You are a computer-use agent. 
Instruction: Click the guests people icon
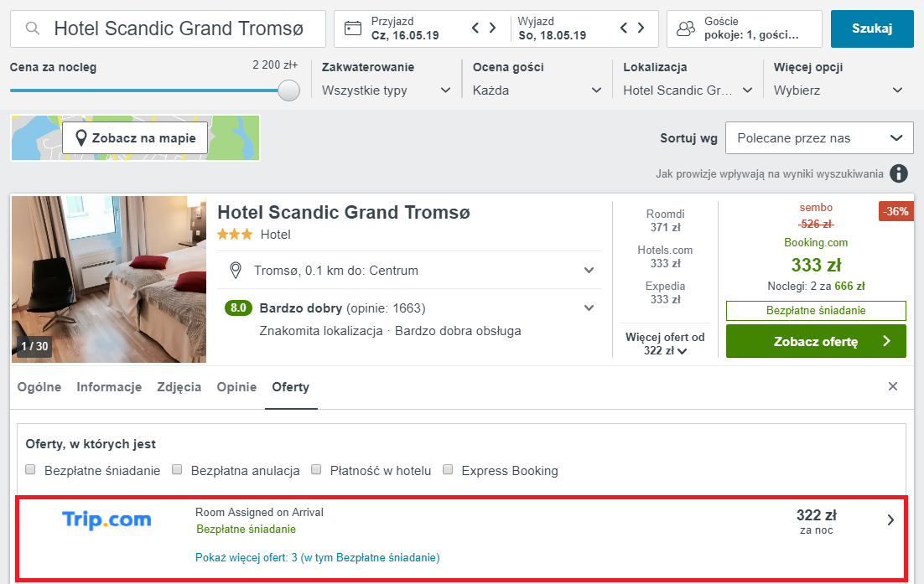point(686,29)
